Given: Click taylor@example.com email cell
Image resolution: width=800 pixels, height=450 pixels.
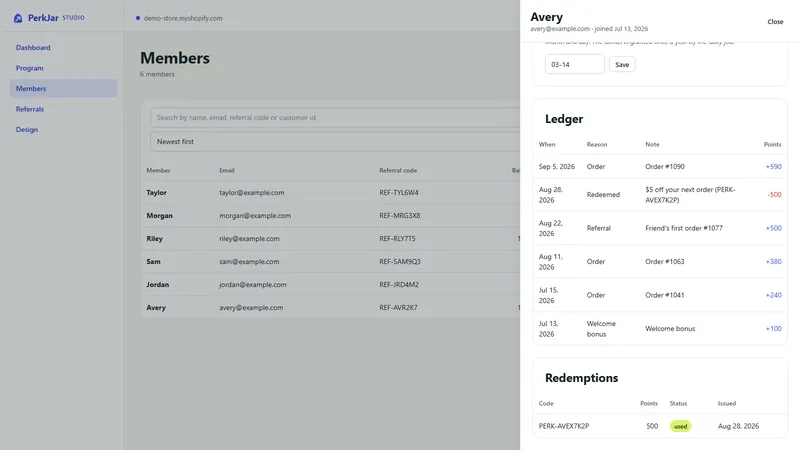Looking at the screenshot, I should 252,192.
